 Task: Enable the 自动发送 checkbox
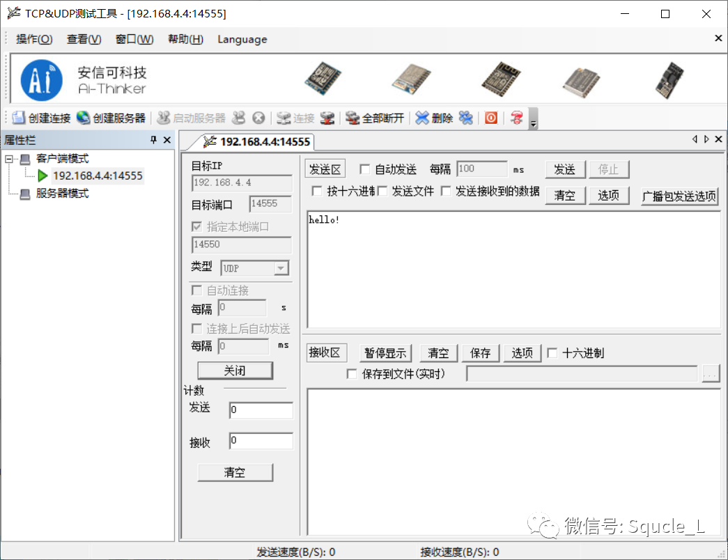pos(365,169)
